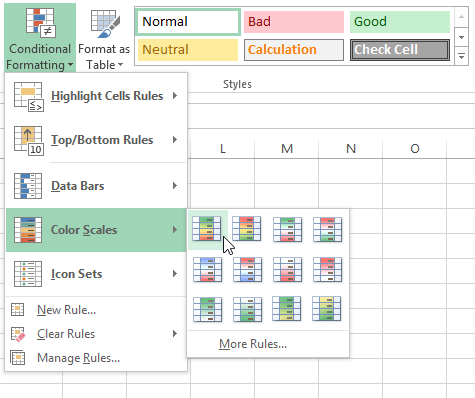Click the Conditional Formatting ribbon icon
This screenshot has height=398, width=475.
point(40,23)
